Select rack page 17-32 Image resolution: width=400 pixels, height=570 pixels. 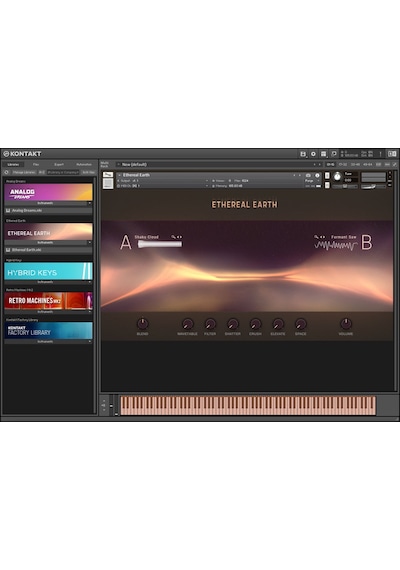pos(343,165)
